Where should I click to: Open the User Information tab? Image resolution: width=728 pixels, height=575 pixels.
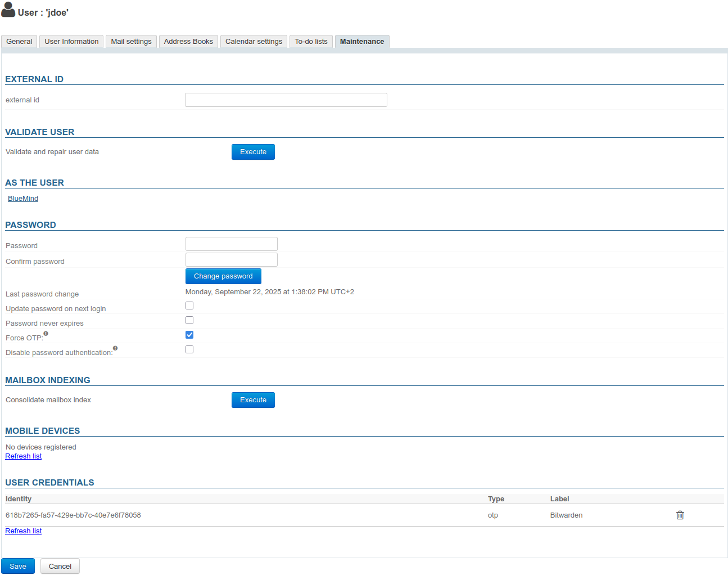(71, 42)
